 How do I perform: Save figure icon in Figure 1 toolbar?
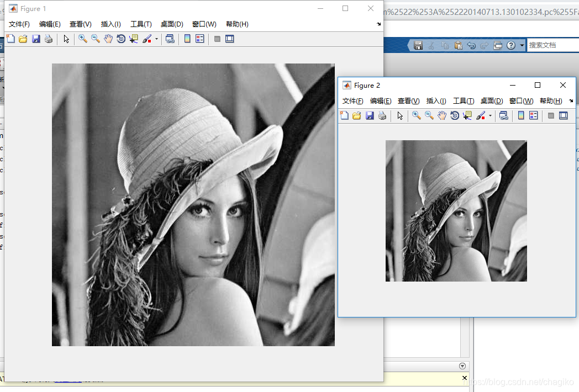coord(36,39)
